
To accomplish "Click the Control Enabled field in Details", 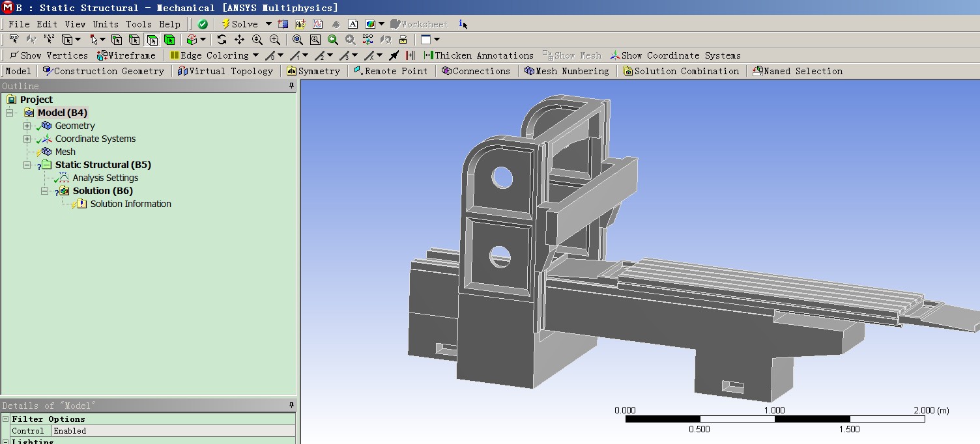I will 173,431.
